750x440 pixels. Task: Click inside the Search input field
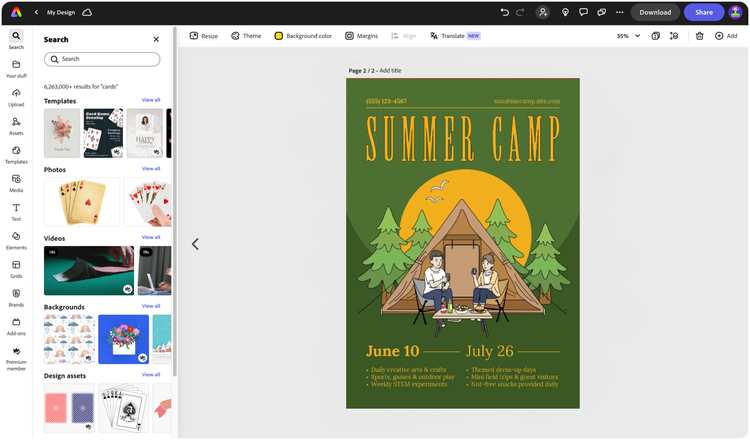point(102,59)
